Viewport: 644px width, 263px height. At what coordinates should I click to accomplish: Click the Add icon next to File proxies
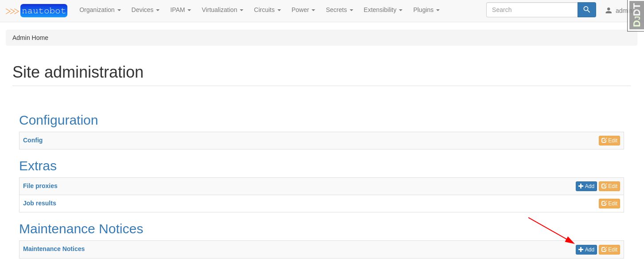(586, 186)
